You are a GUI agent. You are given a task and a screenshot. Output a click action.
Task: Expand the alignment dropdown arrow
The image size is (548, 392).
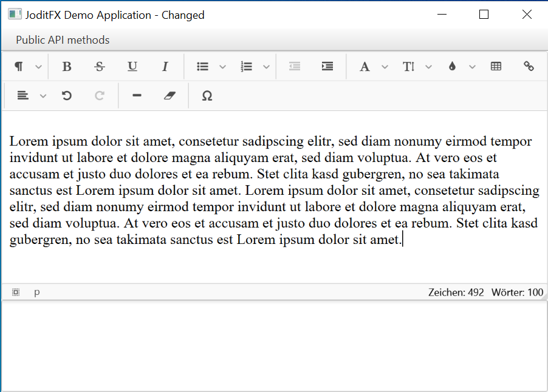pyautogui.click(x=43, y=96)
